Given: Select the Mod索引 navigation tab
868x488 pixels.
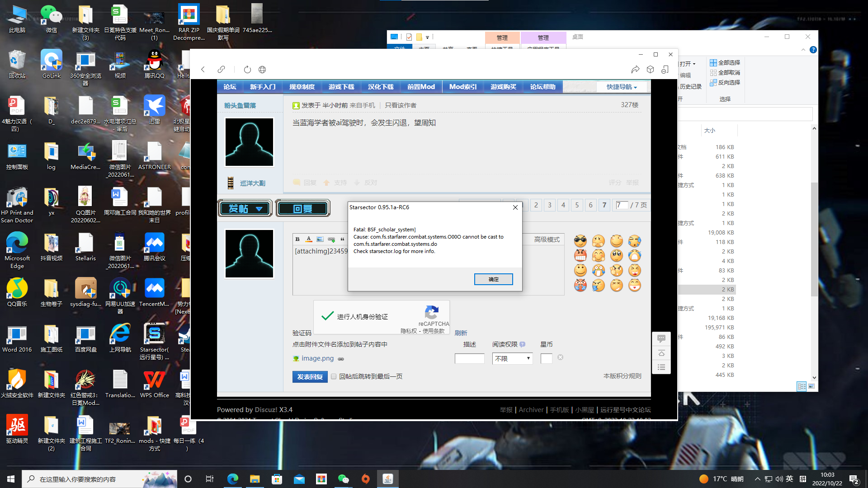Looking at the screenshot, I should coord(462,87).
